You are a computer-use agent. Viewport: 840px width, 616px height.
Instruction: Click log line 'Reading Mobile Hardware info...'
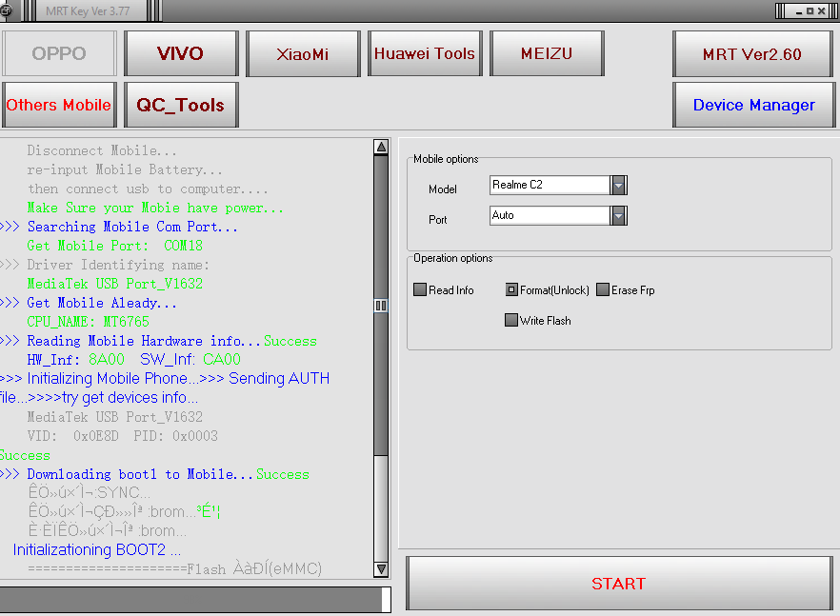[x=144, y=341]
